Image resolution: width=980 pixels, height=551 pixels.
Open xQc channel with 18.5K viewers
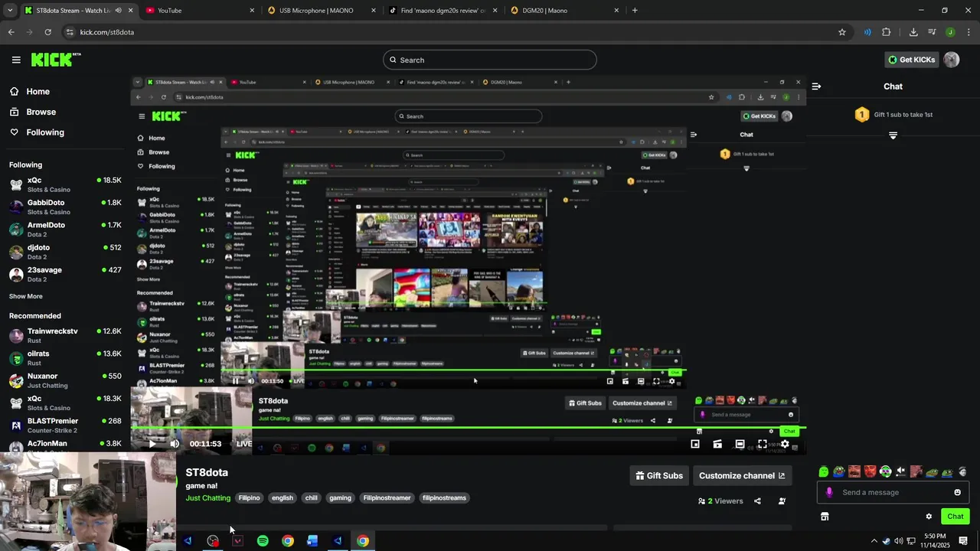[x=65, y=184]
